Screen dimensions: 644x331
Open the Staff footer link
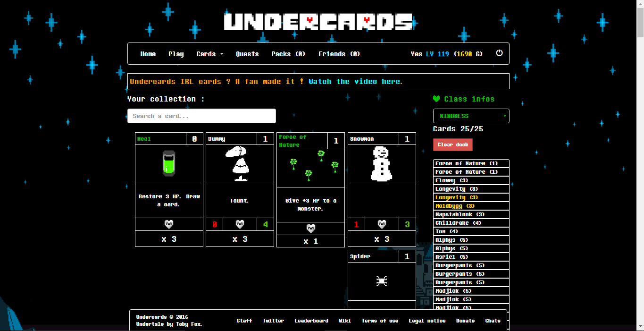pyautogui.click(x=244, y=321)
